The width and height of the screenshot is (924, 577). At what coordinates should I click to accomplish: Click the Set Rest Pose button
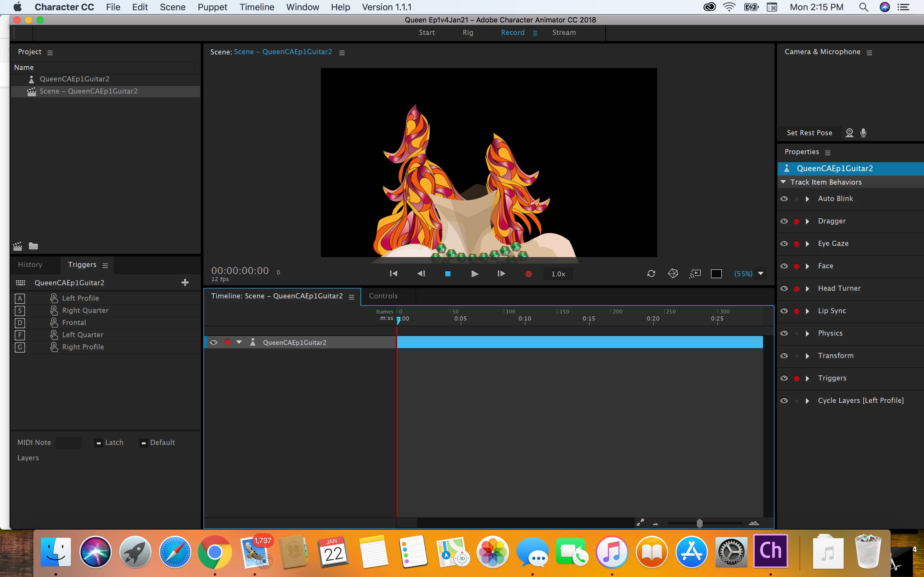(x=809, y=133)
